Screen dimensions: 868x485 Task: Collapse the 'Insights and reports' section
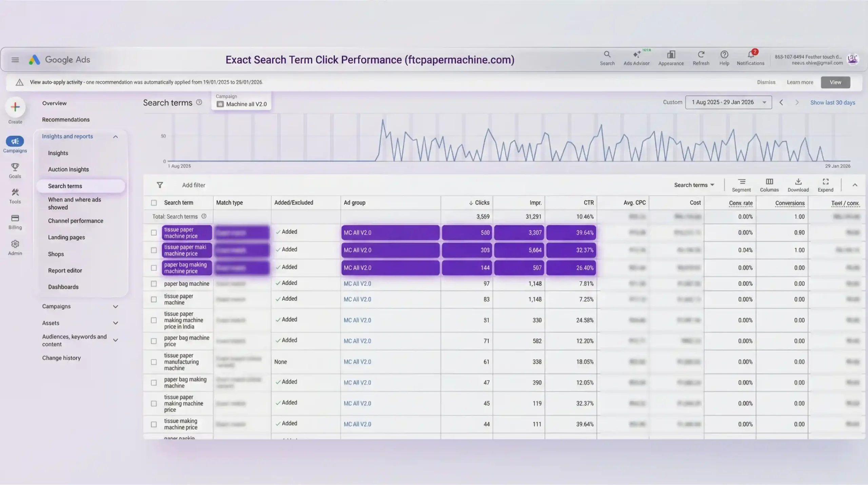(115, 136)
